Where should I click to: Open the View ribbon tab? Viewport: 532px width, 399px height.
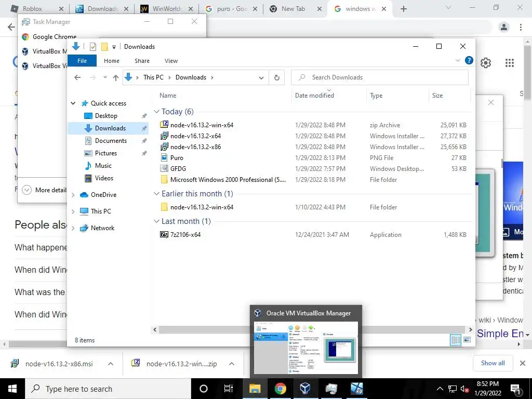click(x=171, y=61)
